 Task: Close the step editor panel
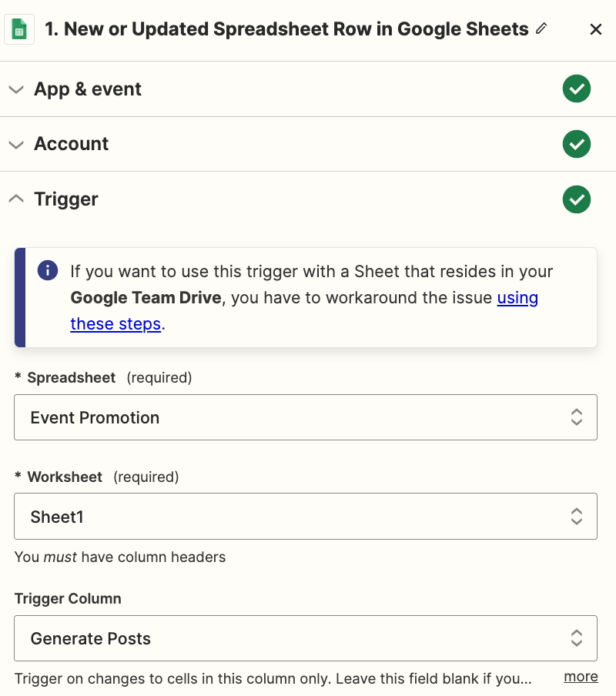click(595, 29)
